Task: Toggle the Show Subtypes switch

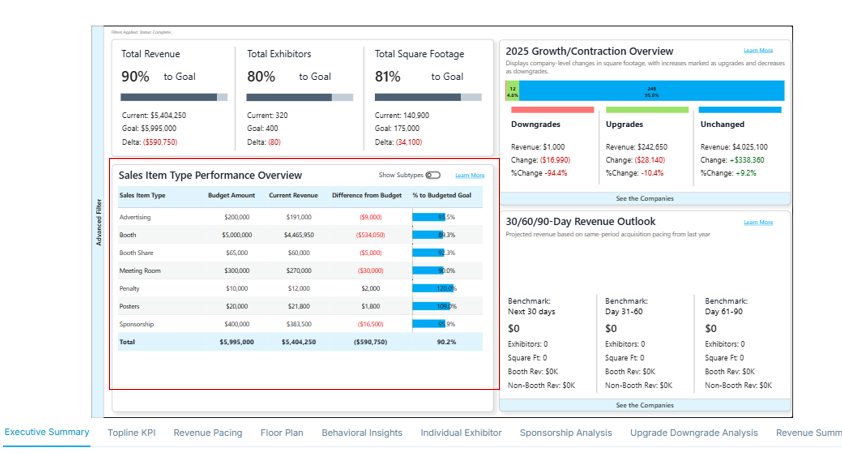Action: click(x=432, y=175)
